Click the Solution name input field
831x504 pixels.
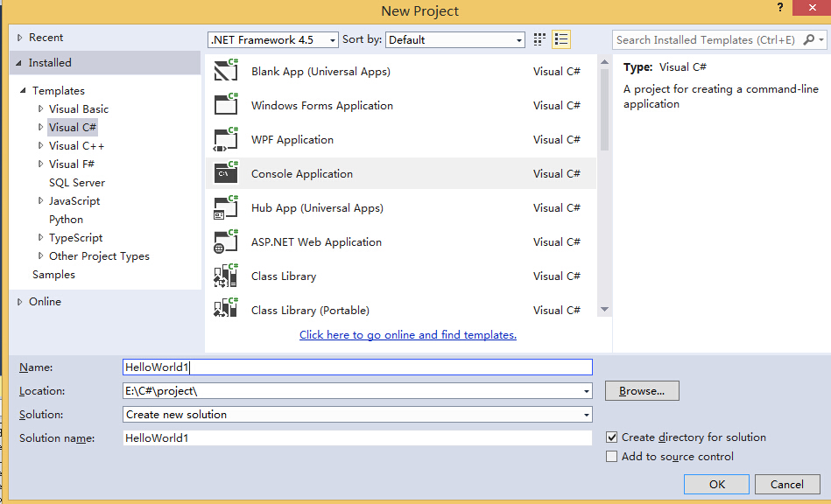pos(357,437)
